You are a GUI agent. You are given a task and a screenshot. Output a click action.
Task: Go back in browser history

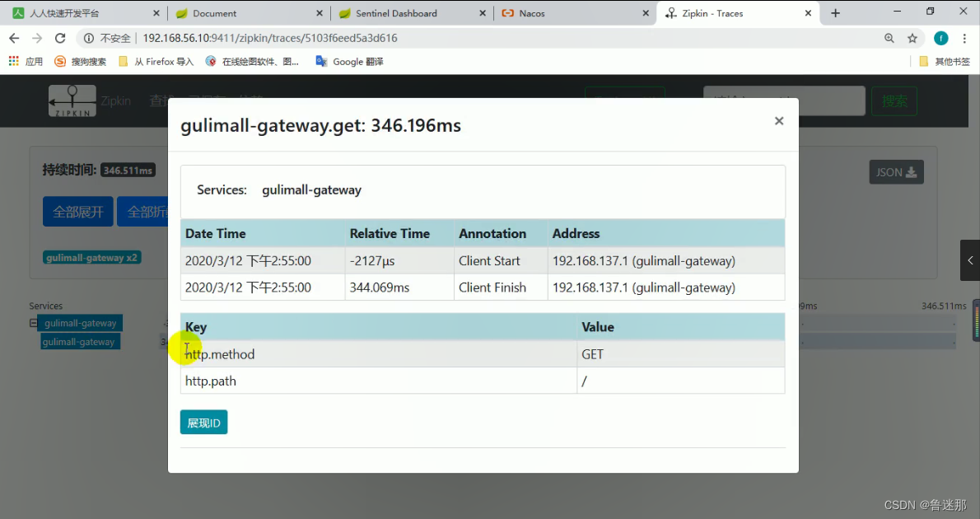(x=14, y=38)
